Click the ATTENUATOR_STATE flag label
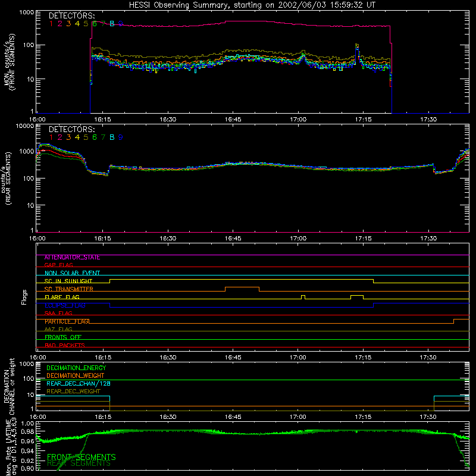The image size is (476, 476). [x=72, y=258]
